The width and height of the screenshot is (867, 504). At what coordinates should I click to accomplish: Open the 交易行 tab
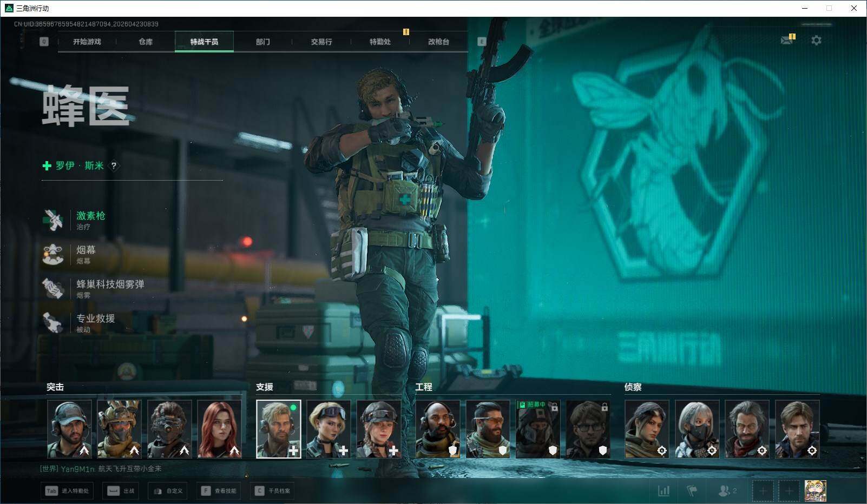tap(321, 42)
